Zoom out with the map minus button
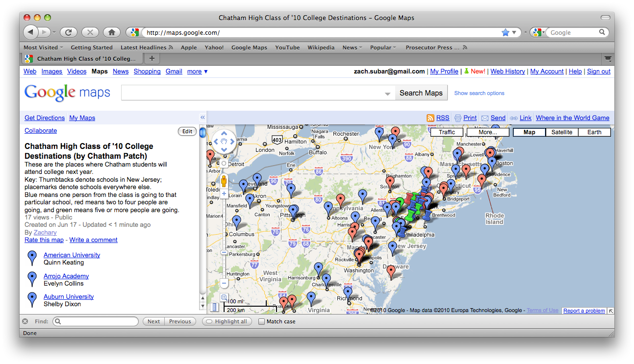The width and height of the screenshot is (634, 364). point(224,283)
